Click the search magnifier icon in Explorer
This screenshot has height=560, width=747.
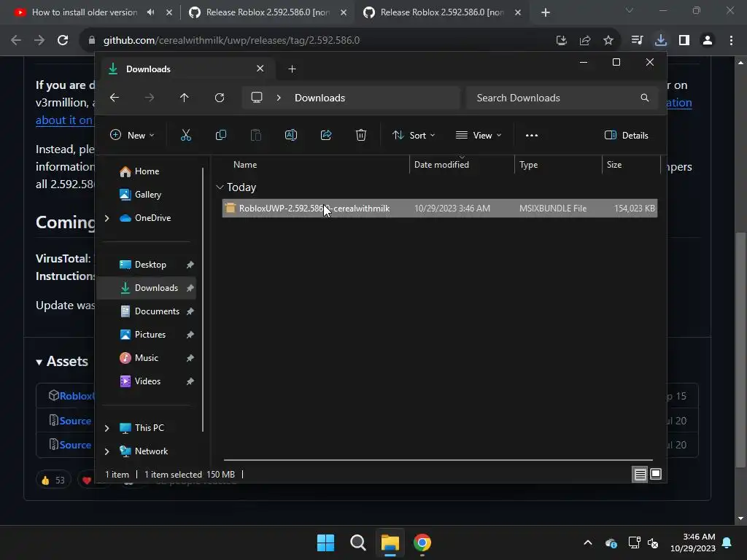pyautogui.click(x=645, y=98)
